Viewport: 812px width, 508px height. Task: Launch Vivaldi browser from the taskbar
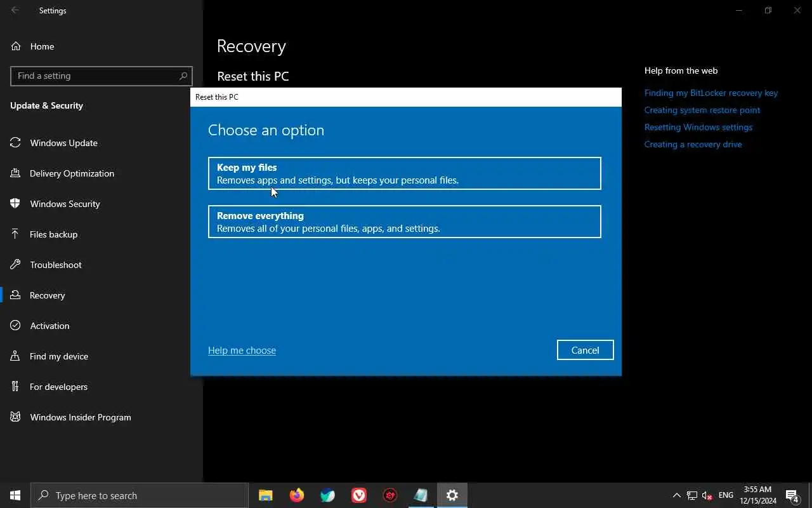359,495
